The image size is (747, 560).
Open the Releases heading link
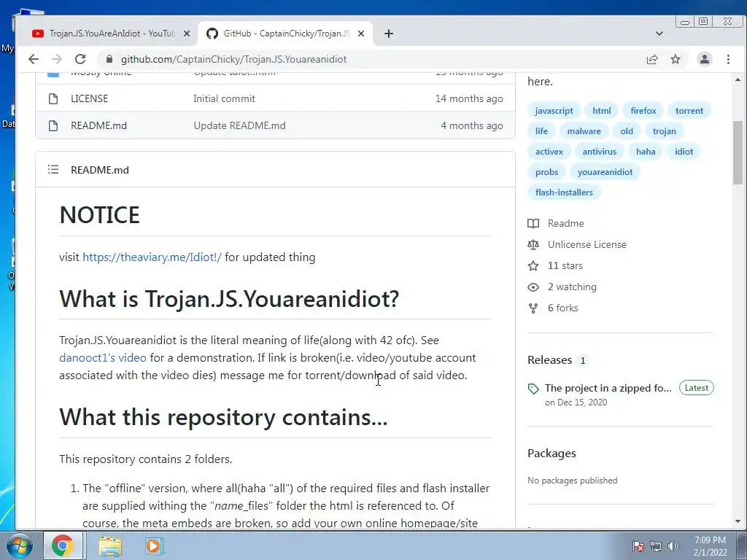(550, 360)
